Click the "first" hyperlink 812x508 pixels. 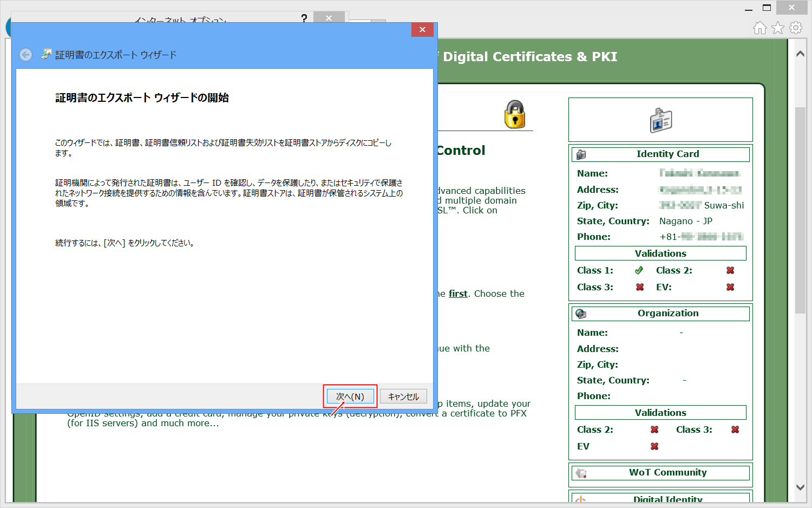(458, 294)
